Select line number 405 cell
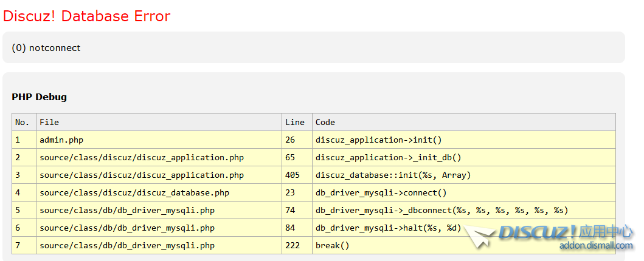 [x=293, y=175]
